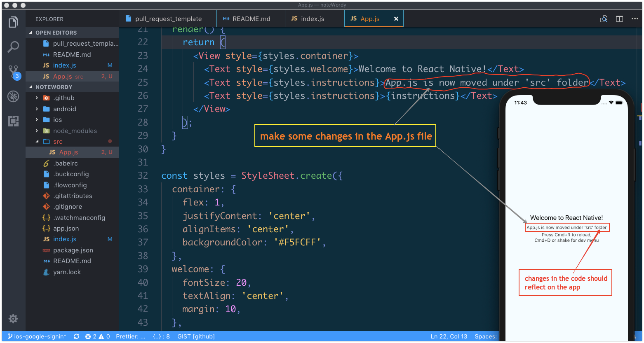The image size is (644, 343).
Task: Open the debug (bug disabled) activity bar icon
Action: click(13, 96)
